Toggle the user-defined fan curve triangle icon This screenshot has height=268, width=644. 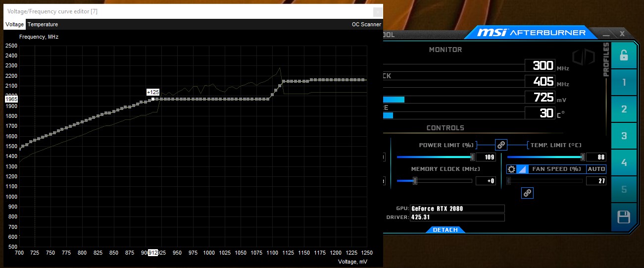pos(522,169)
